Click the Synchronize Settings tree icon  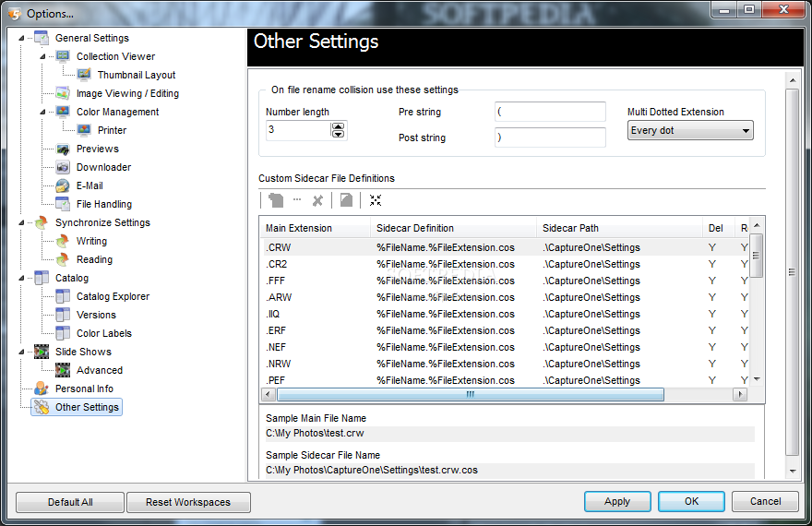[x=42, y=222]
